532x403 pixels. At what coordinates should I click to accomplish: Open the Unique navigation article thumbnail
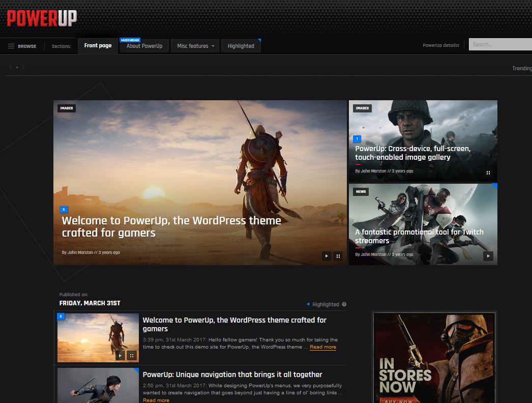pyautogui.click(x=98, y=385)
